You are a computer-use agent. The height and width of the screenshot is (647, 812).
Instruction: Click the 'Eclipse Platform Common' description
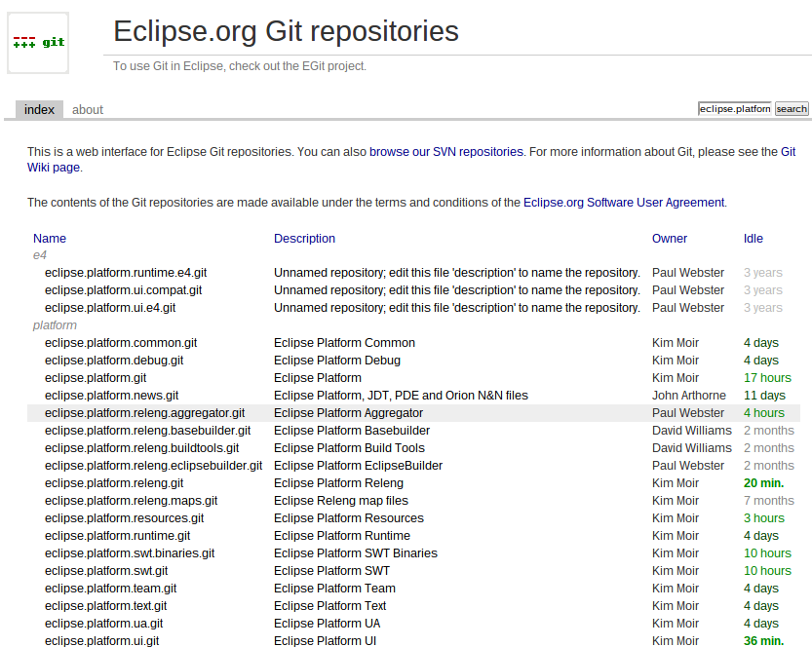click(x=344, y=343)
